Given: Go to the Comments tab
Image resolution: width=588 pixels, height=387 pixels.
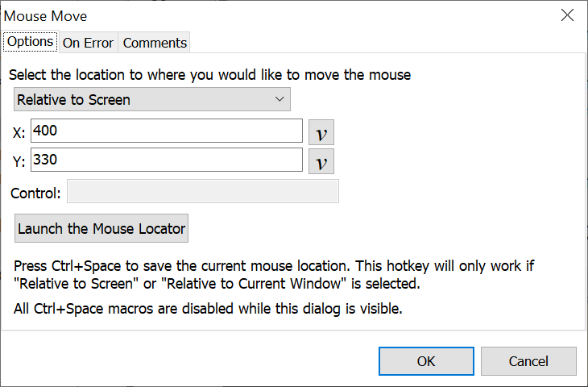Looking at the screenshot, I should pos(155,43).
